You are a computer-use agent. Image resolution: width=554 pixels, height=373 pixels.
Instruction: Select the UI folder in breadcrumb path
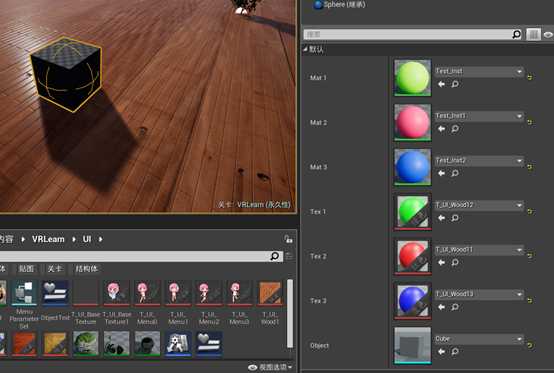click(x=87, y=239)
